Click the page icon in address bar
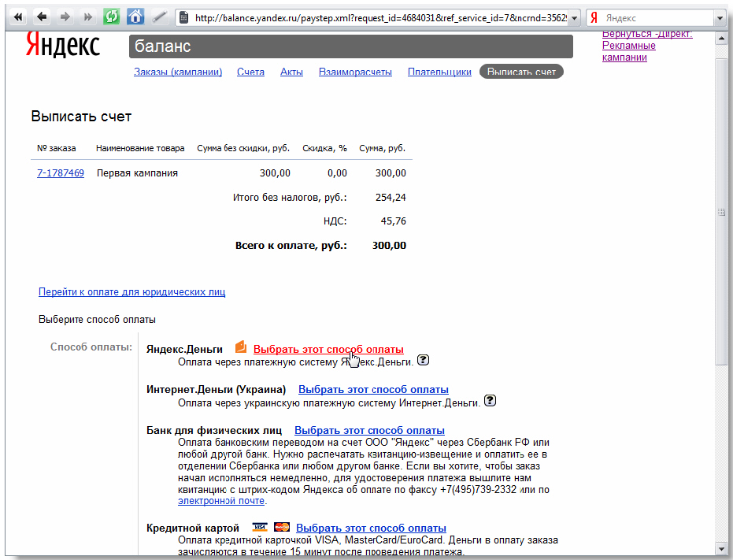The height and width of the screenshot is (560, 733). [184, 18]
